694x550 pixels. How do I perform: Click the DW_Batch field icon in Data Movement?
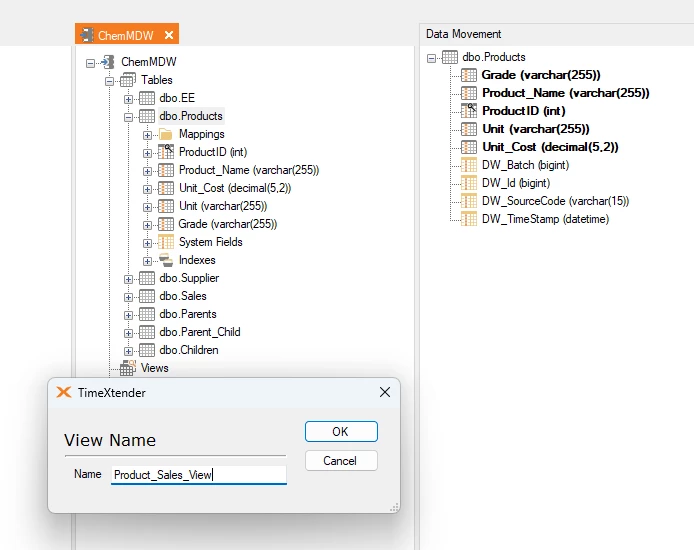tap(469, 165)
